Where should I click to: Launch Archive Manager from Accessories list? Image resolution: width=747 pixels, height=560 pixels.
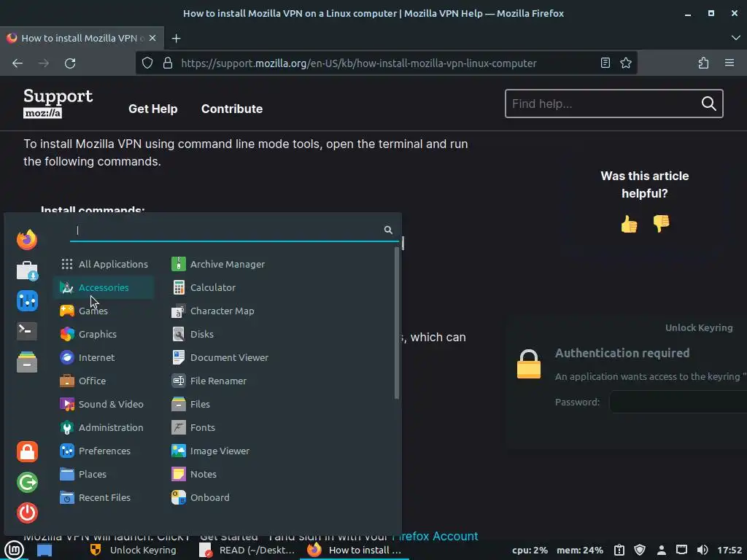[x=218, y=264]
